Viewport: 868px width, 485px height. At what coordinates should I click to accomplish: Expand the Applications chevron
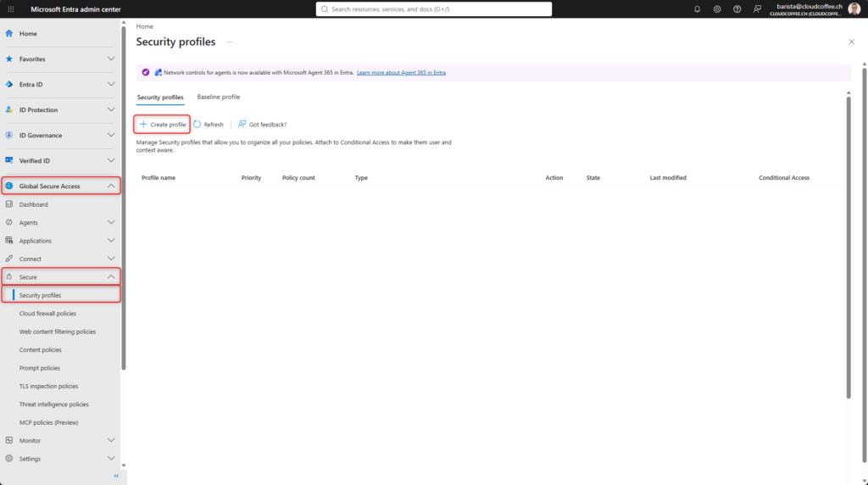[111, 240]
